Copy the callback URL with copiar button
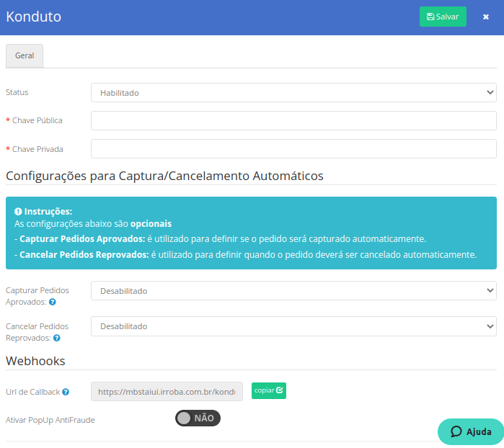The height and width of the screenshot is (448, 504). tap(269, 390)
